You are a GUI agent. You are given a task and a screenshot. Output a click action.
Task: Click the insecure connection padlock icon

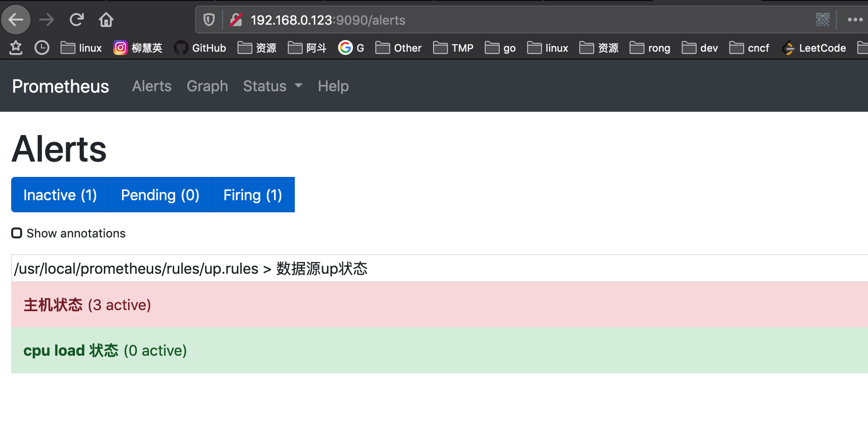click(237, 20)
